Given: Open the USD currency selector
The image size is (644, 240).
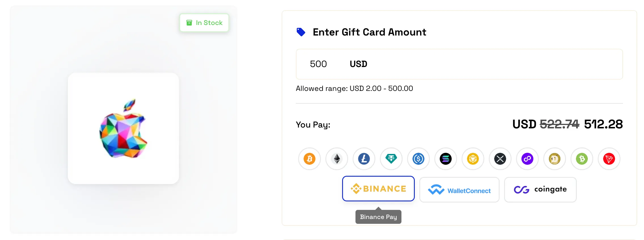Looking at the screenshot, I should point(358,64).
